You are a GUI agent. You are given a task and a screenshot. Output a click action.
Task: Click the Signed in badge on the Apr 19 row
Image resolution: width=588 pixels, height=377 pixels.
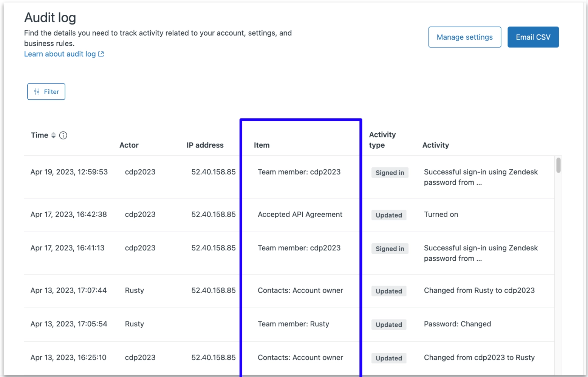(x=390, y=173)
